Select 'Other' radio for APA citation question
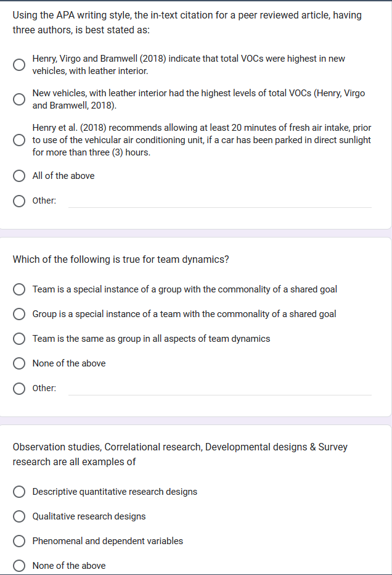Viewport: 392px width, 575px height. point(19,201)
